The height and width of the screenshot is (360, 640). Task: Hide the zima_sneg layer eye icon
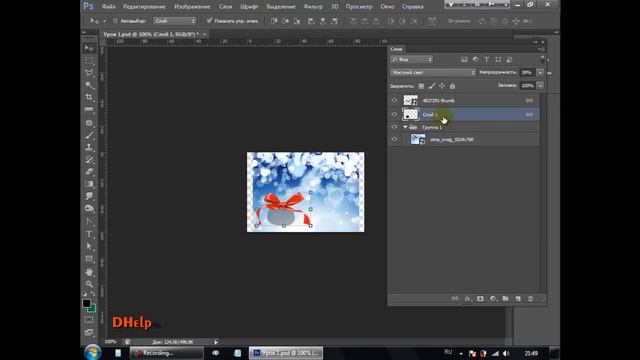click(x=394, y=140)
